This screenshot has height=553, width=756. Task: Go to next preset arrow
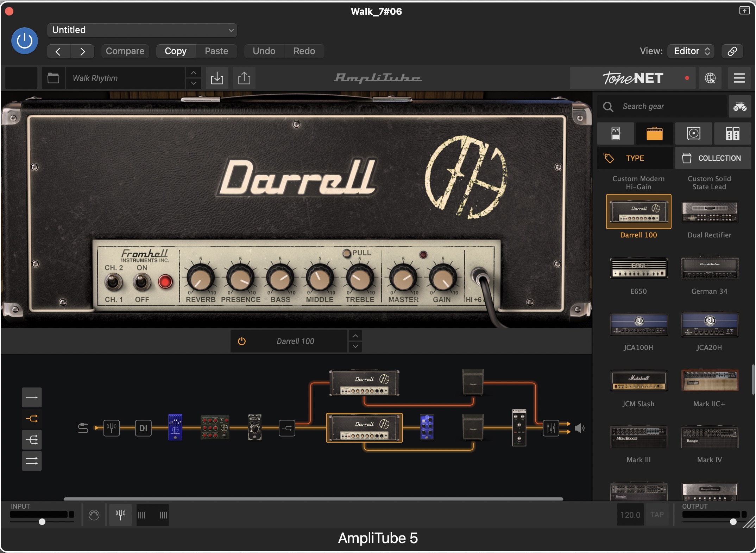pyautogui.click(x=82, y=51)
